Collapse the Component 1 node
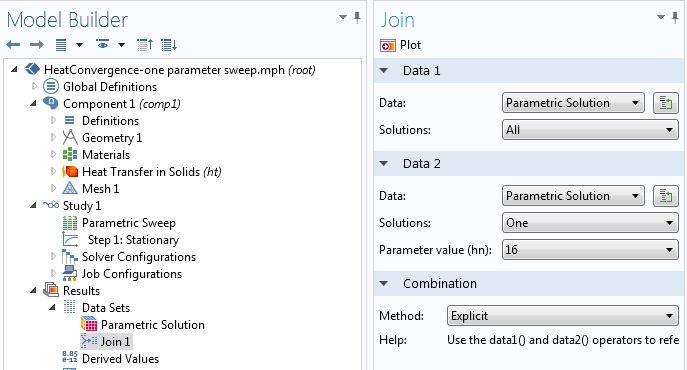This screenshot has height=370, width=687. pyautogui.click(x=33, y=103)
